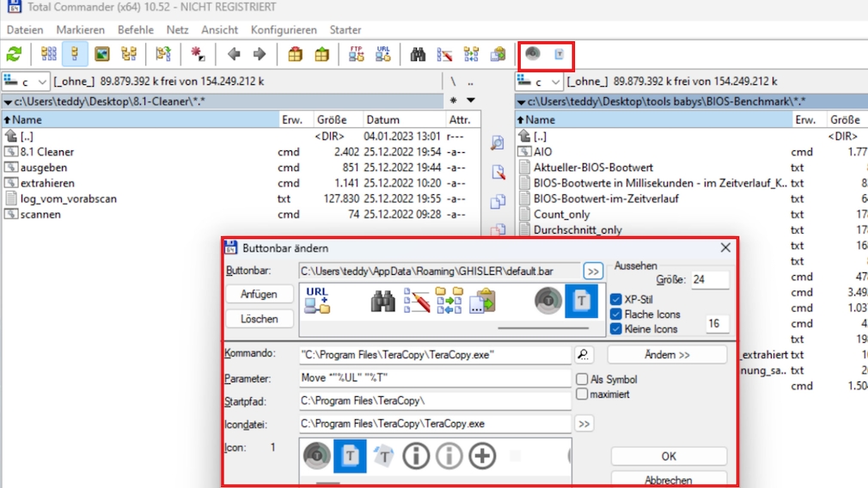Click the Parameter input field
This screenshot has height=488, width=868.
(435, 378)
